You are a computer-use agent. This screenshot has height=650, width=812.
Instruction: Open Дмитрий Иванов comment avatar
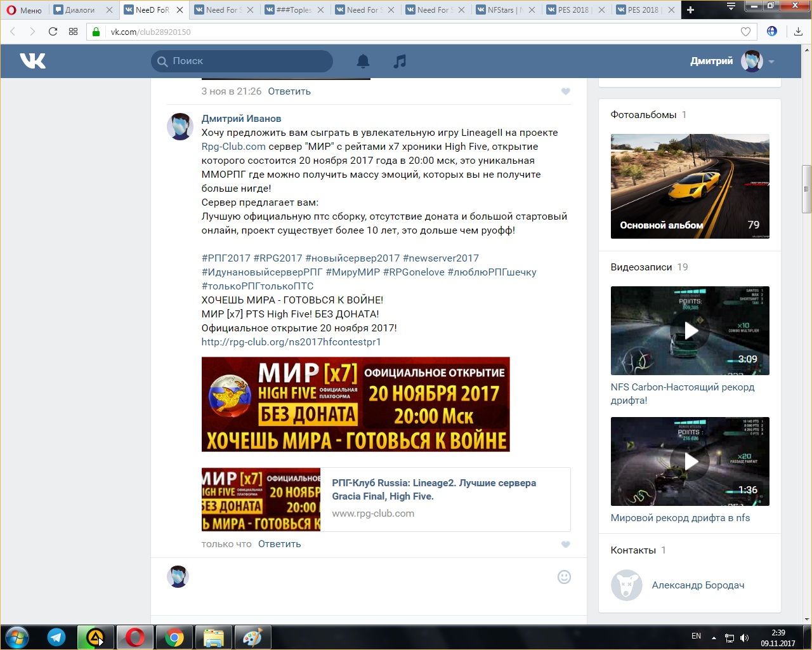180,126
